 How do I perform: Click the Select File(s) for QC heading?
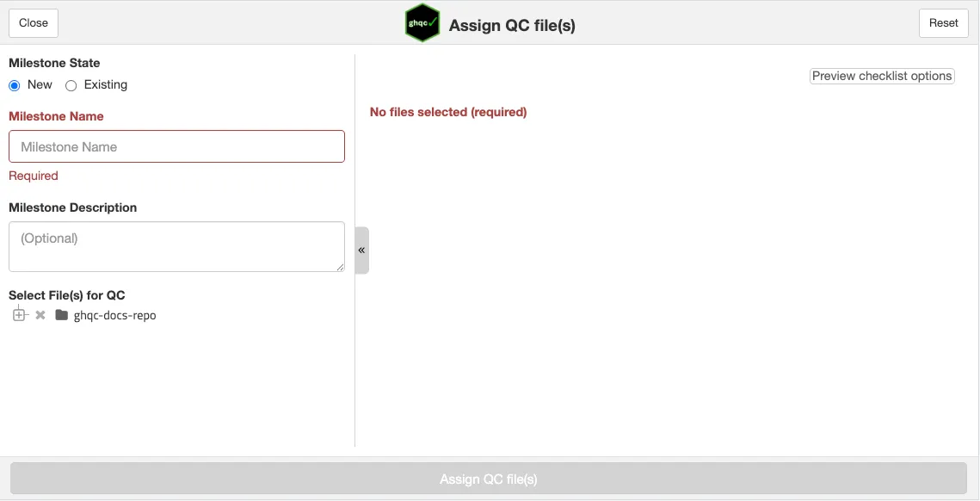tap(67, 295)
